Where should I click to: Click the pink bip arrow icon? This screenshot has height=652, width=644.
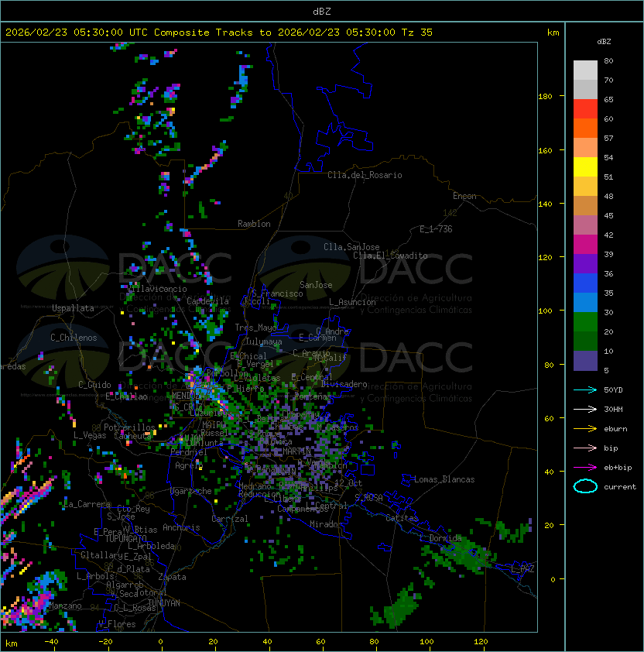pyautogui.click(x=585, y=448)
